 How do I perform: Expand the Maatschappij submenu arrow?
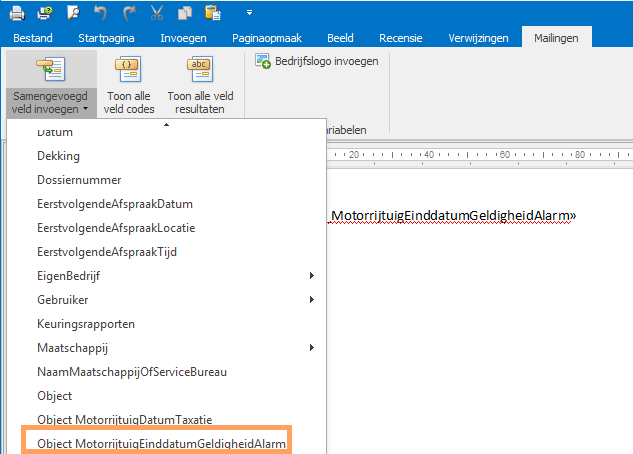(312, 347)
